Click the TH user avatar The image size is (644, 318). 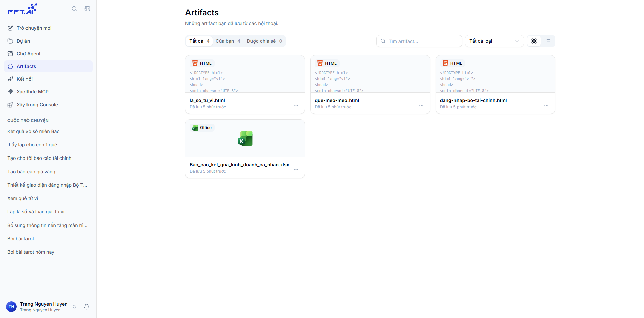[x=11, y=307]
